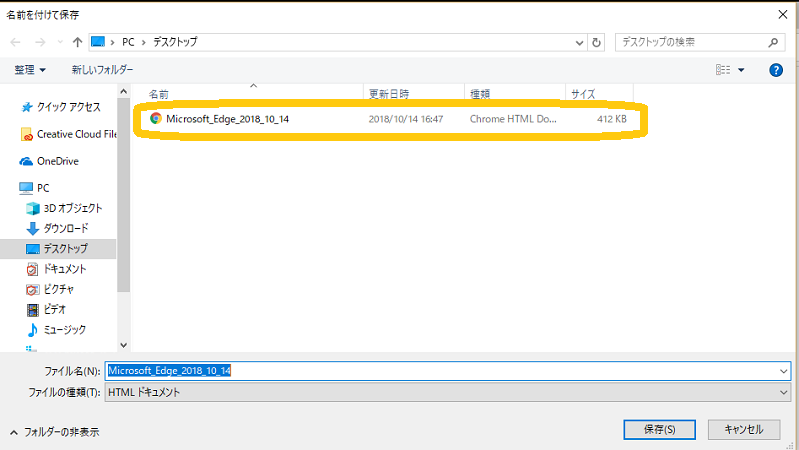Refresh the folder view
Screen dimensions: 799x450
click(596, 43)
